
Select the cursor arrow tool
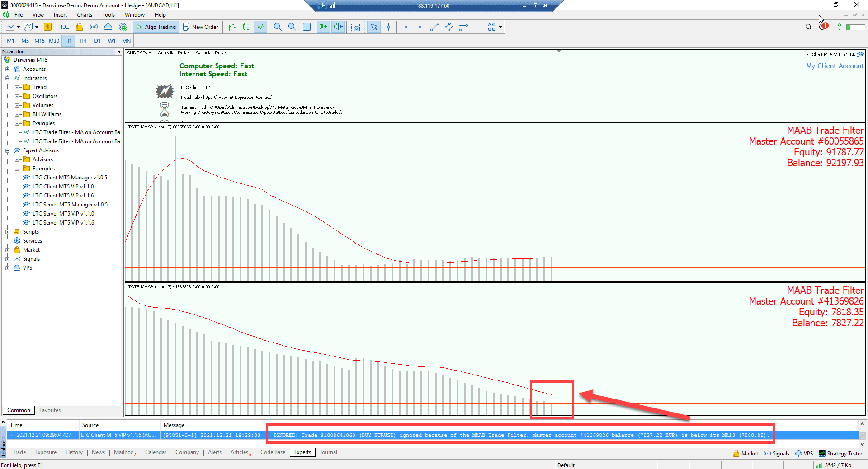374,27
